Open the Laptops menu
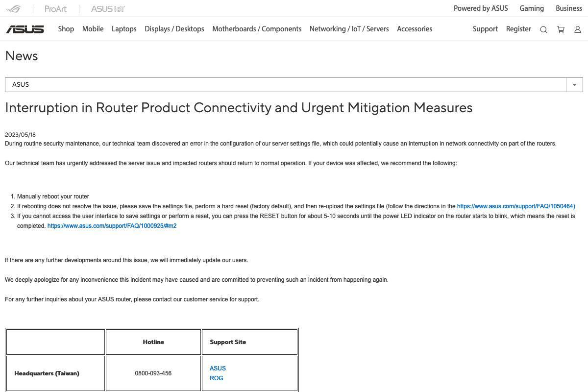The width and height of the screenshot is (588, 392). point(124,29)
